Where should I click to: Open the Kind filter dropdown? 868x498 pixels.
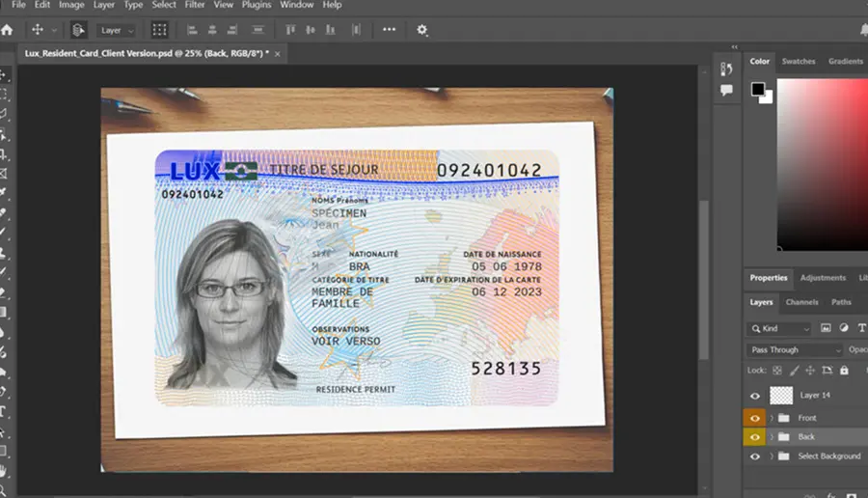click(x=779, y=328)
